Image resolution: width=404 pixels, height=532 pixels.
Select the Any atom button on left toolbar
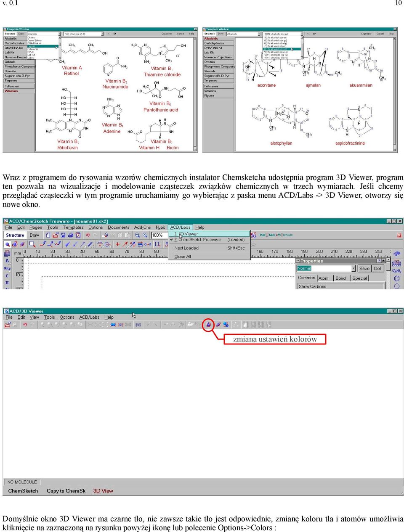(7, 268)
